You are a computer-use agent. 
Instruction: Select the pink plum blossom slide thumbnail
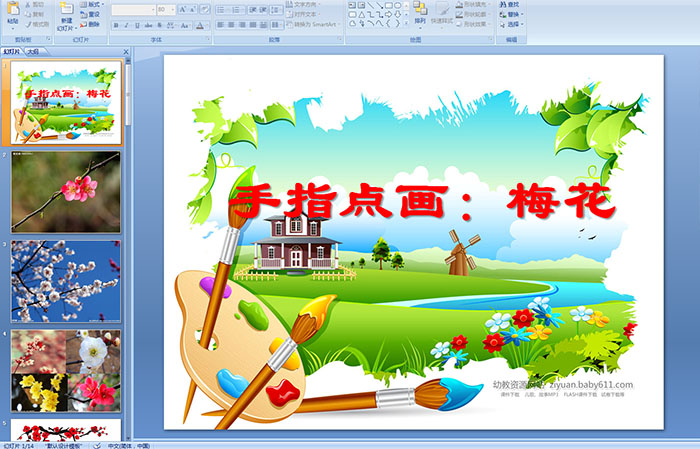65,192
